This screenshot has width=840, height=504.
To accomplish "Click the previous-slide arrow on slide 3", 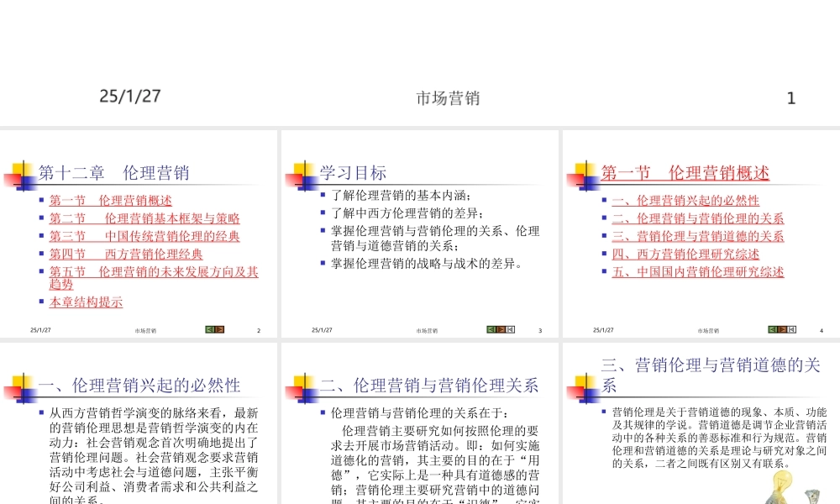I will pyautogui.click(x=491, y=329).
